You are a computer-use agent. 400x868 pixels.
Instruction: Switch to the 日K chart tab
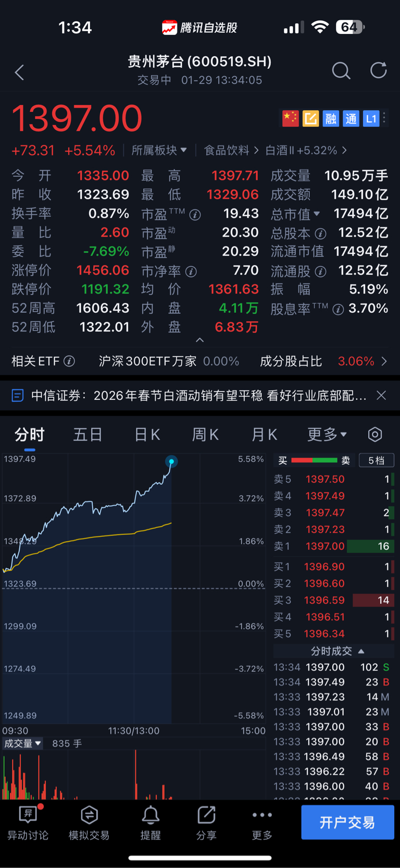pos(147,434)
